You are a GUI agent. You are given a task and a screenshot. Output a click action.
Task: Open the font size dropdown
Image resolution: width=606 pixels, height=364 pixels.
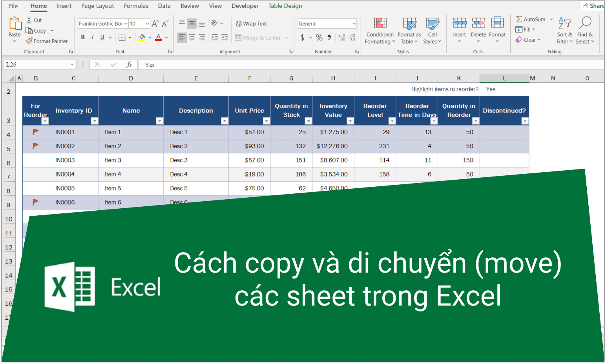click(x=148, y=24)
